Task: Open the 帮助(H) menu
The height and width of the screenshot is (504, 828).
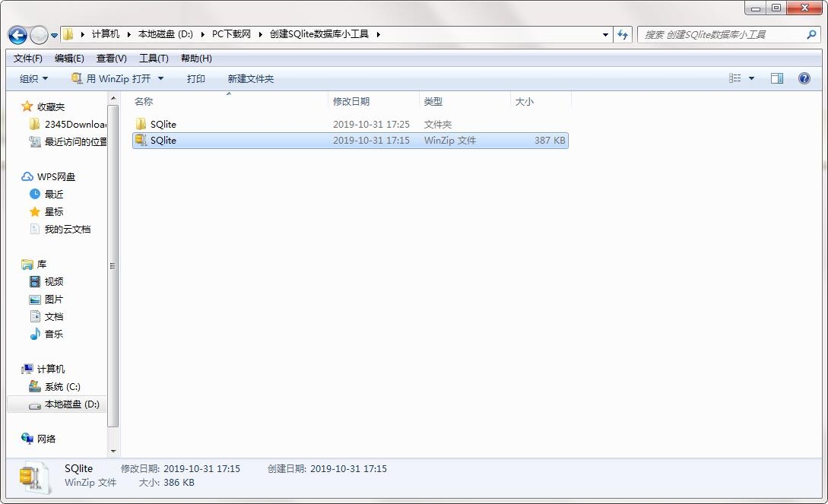Action: [x=196, y=58]
